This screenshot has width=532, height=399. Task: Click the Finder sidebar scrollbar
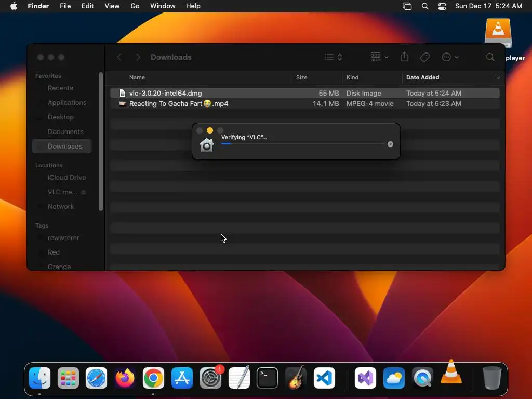[100, 141]
